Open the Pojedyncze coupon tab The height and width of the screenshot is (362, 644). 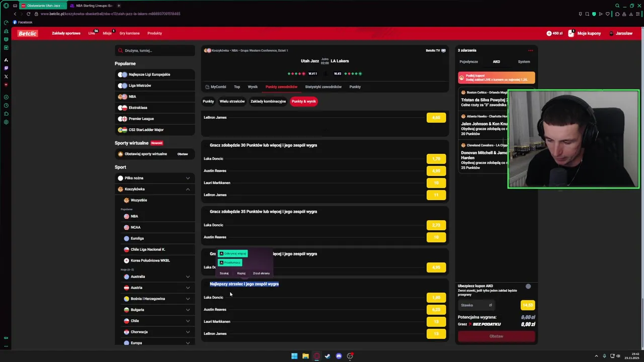coord(468,62)
